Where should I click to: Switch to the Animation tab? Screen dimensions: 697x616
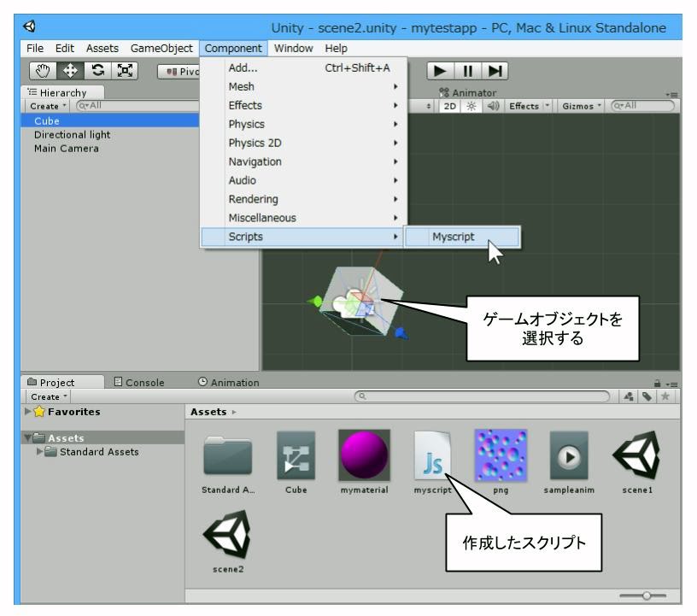pos(228,382)
